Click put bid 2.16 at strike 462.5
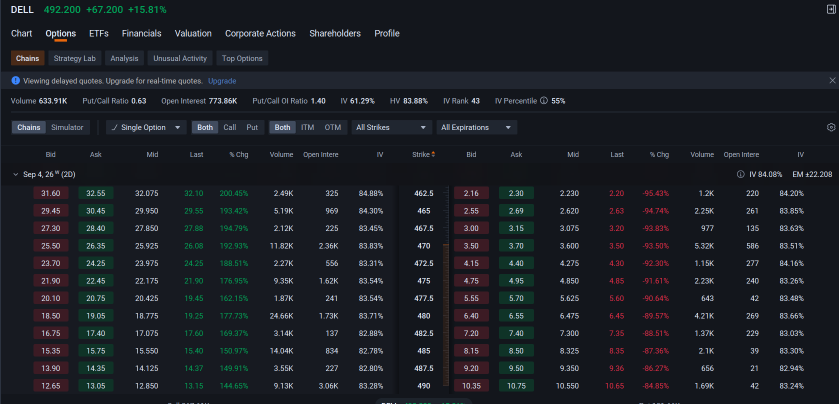Image resolution: width=839 pixels, height=404 pixels. tap(471, 193)
